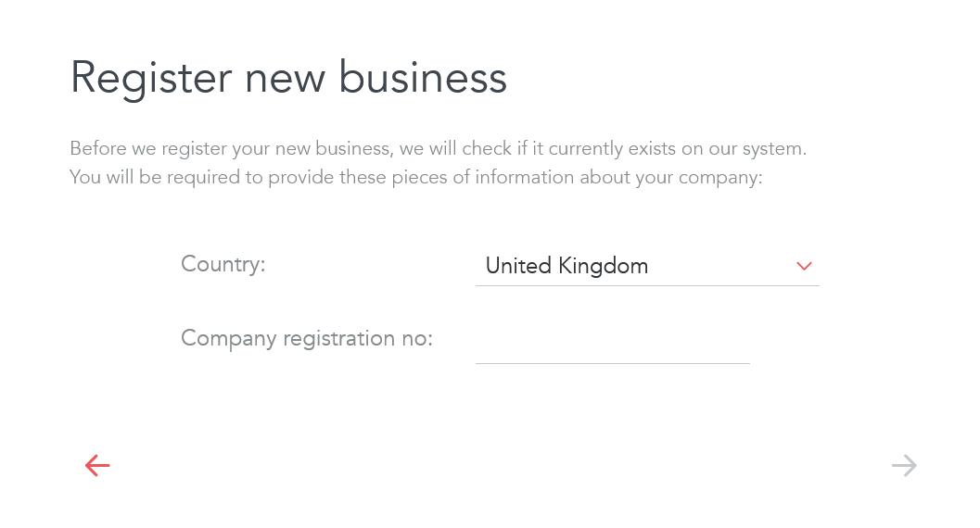The image size is (980, 528).
Task: Click the line about required company information
Action: click(415, 177)
